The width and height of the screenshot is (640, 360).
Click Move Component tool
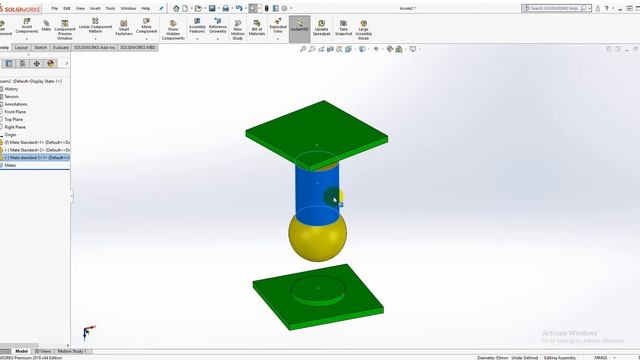click(x=147, y=26)
